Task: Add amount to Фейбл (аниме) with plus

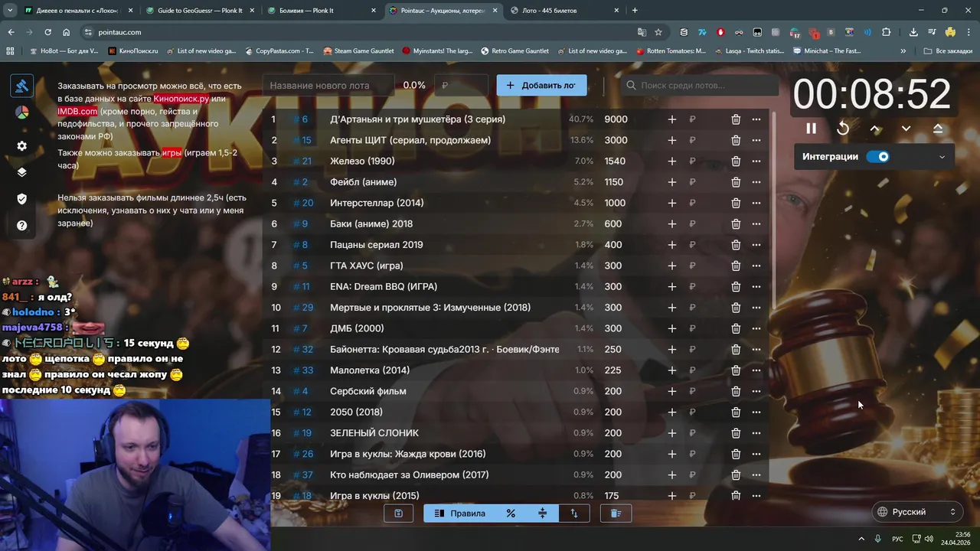Action: tap(671, 182)
